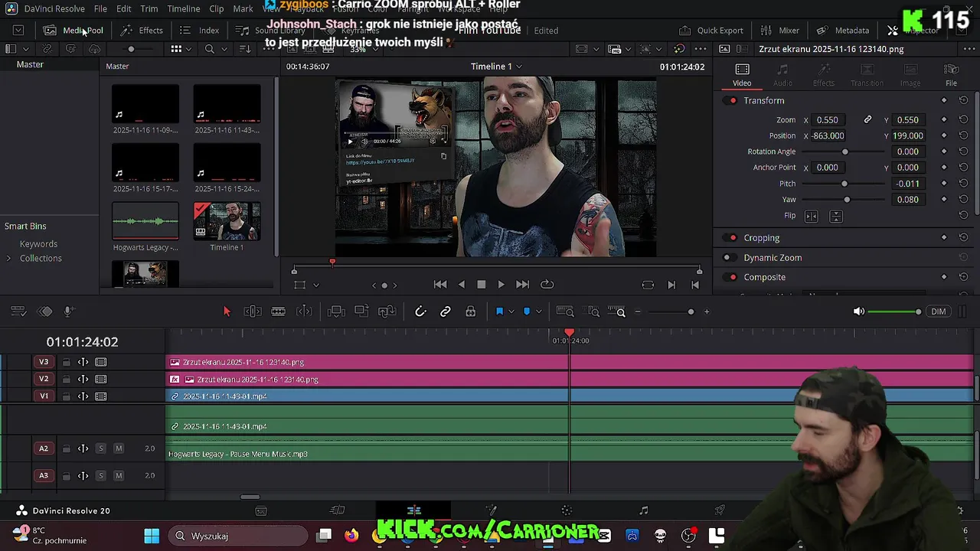The width and height of the screenshot is (980, 551).
Task: Click the DIM audio button
Action: pos(939,311)
